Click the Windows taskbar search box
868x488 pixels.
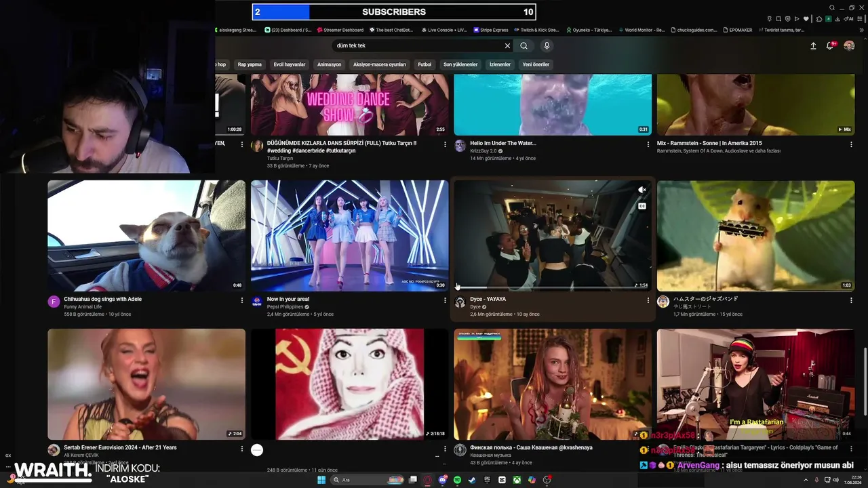366,480
